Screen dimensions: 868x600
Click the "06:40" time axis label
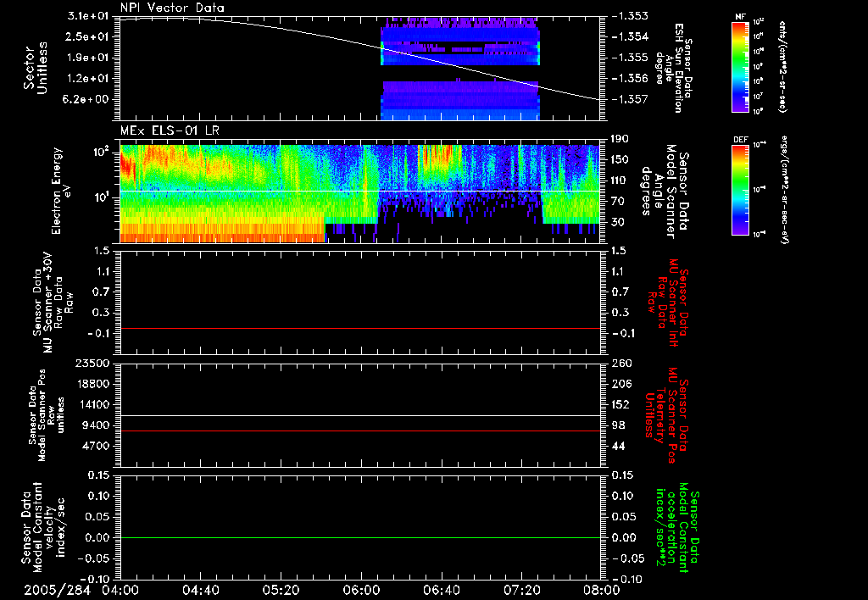coord(441,590)
